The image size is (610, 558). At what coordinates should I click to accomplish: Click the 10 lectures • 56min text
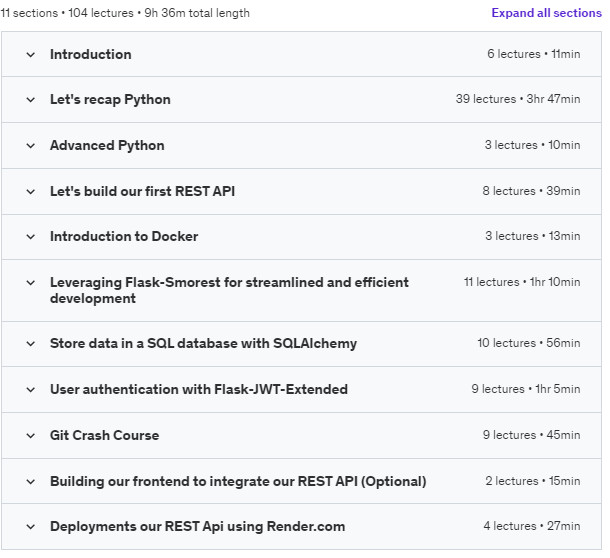pyautogui.click(x=529, y=343)
